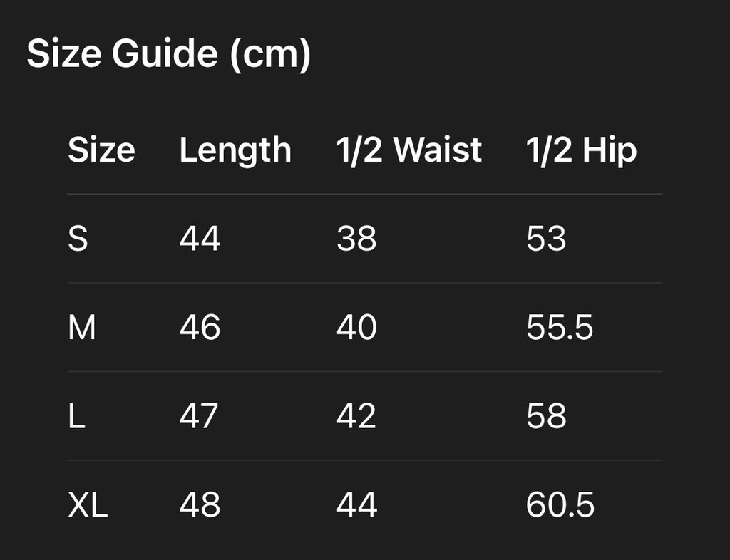The image size is (730, 560).
Task: Click the Length column header
Action: [235, 150]
